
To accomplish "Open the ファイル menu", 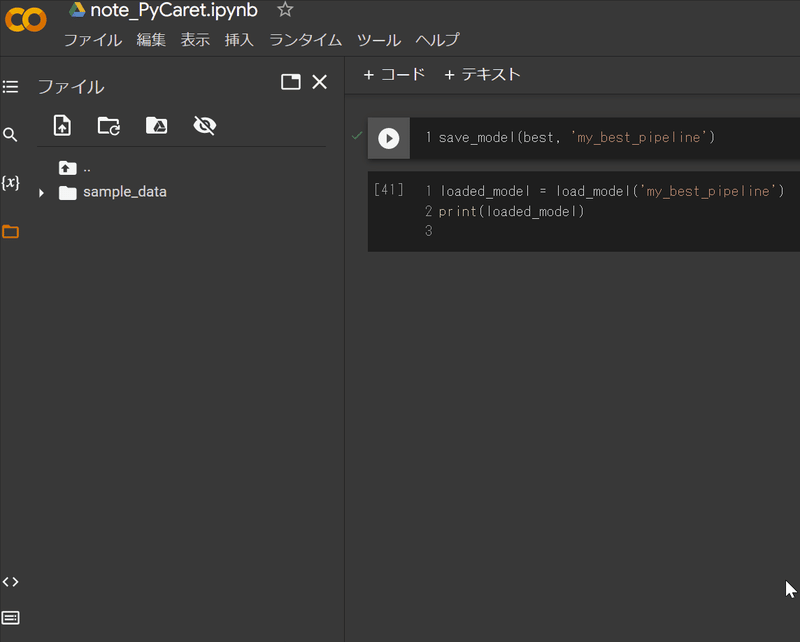I will (93, 40).
